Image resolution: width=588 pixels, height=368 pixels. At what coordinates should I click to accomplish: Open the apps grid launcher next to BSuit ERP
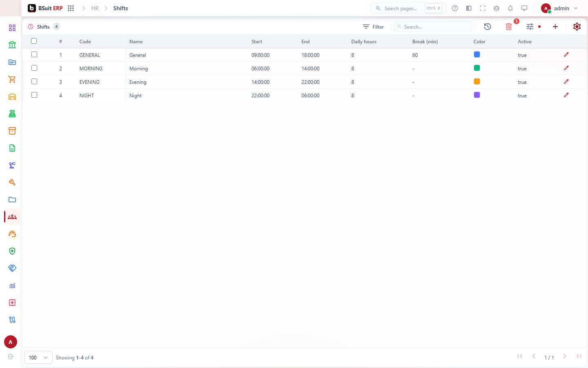pos(71,8)
